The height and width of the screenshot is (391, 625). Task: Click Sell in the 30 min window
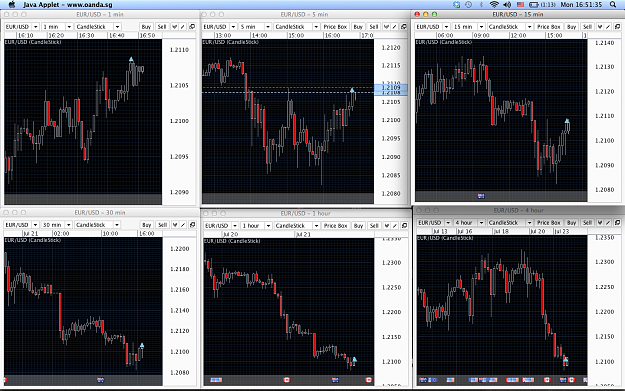(x=162, y=225)
